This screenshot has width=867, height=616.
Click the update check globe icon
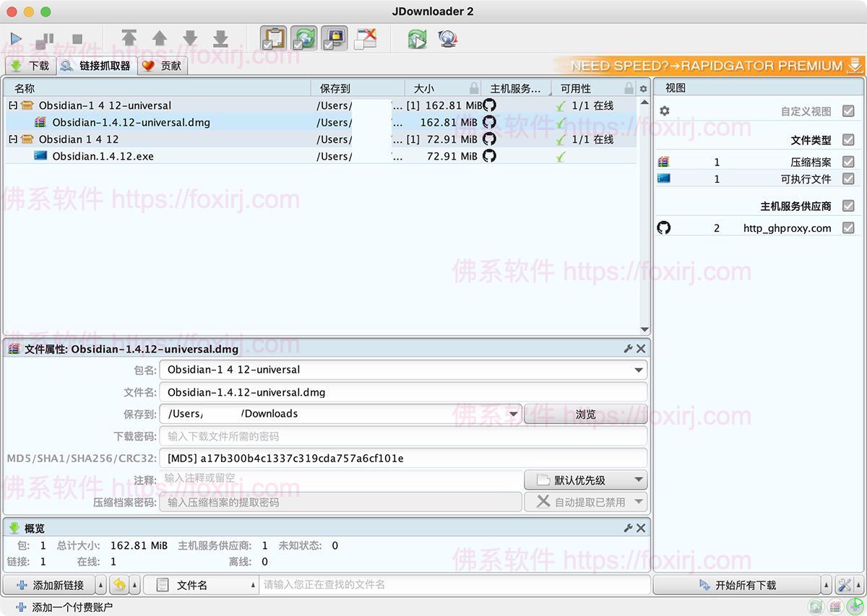click(x=448, y=40)
